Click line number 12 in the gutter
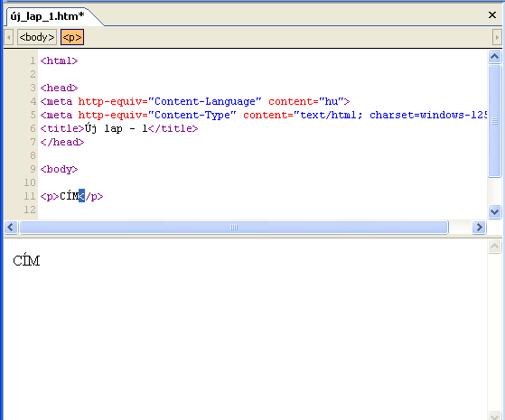This screenshot has height=420, width=505. click(30, 210)
